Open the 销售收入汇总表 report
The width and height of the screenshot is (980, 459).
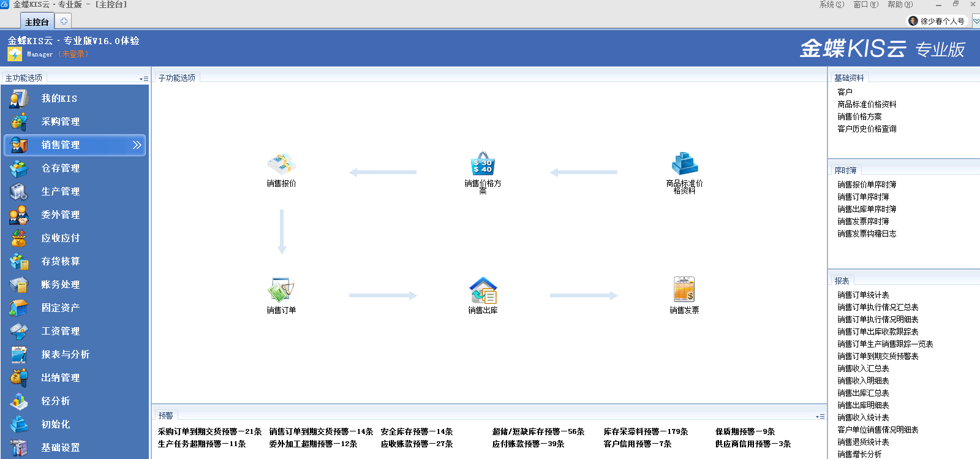(x=863, y=368)
